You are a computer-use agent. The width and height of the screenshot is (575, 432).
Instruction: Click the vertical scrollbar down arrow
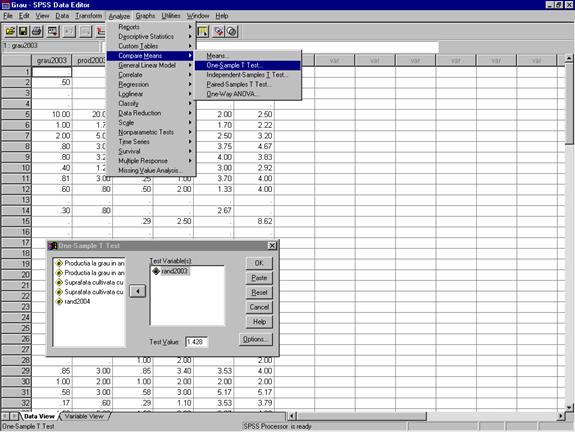569,407
